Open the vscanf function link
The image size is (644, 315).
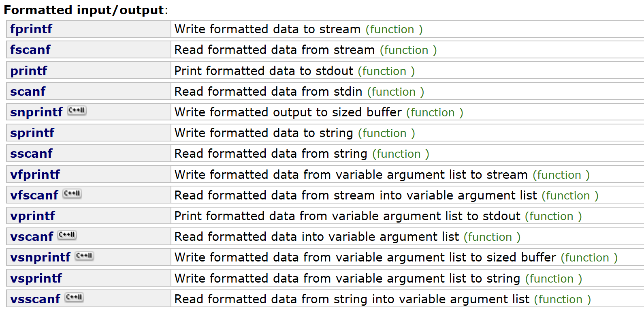click(x=32, y=237)
